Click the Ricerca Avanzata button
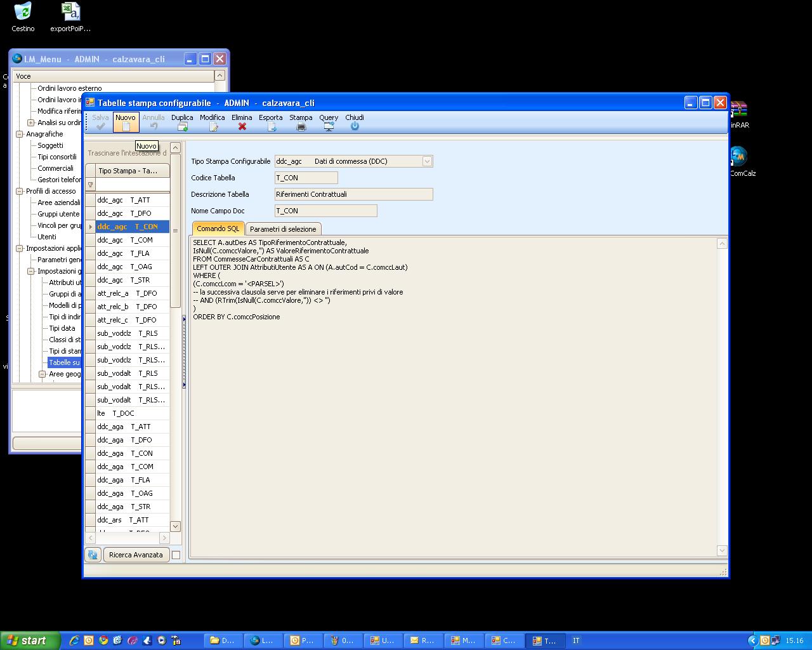The width and height of the screenshot is (812, 650). 136,555
